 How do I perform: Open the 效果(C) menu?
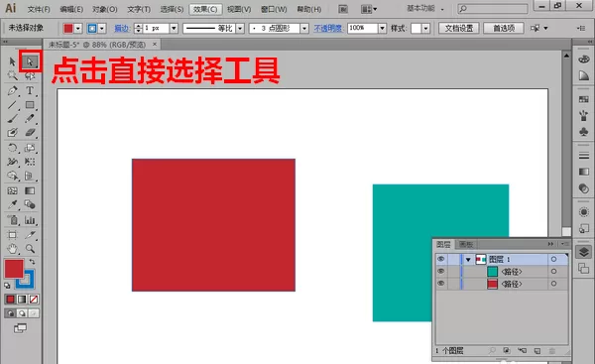coord(205,9)
